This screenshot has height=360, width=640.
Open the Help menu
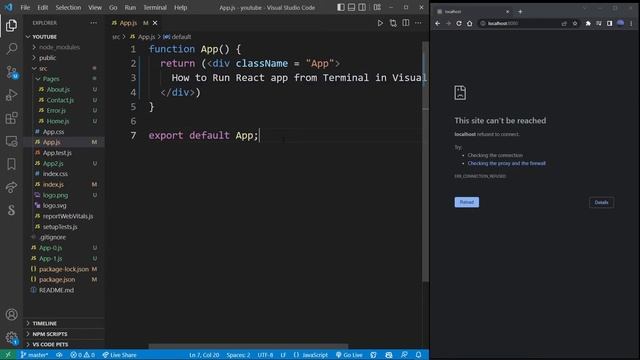tap(180, 7)
